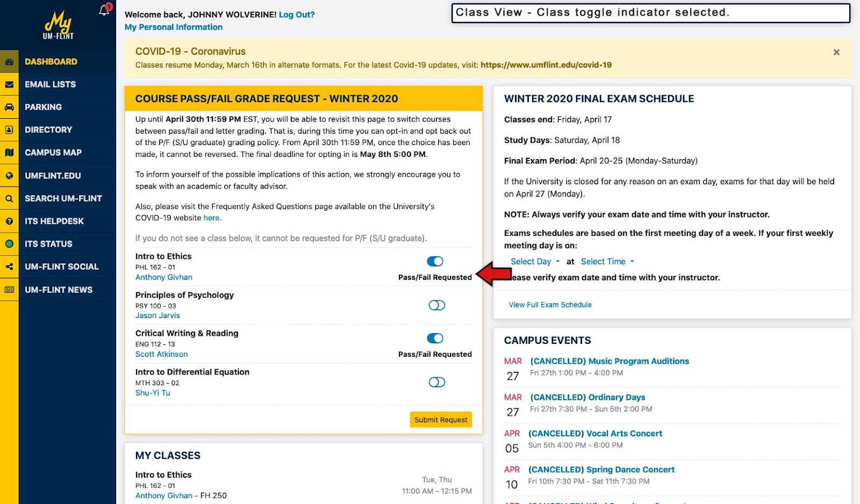Click the Directory address book icon
The height and width of the screenshot is (504, 860).
9,129
